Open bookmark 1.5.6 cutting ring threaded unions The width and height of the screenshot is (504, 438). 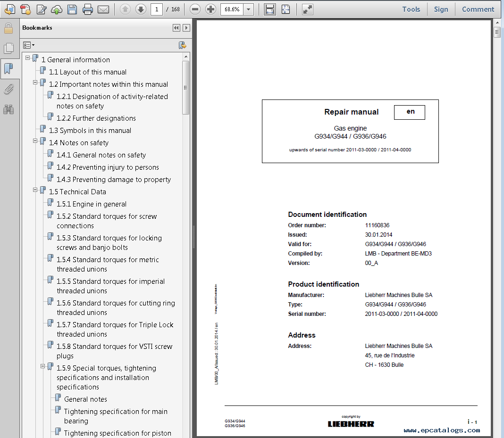click(x=116, y=308)
